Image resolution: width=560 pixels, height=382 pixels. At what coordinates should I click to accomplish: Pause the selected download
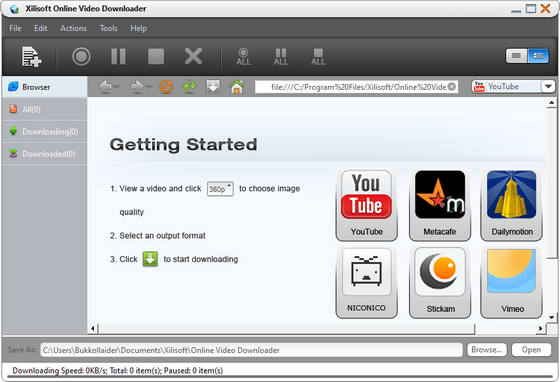118,56
